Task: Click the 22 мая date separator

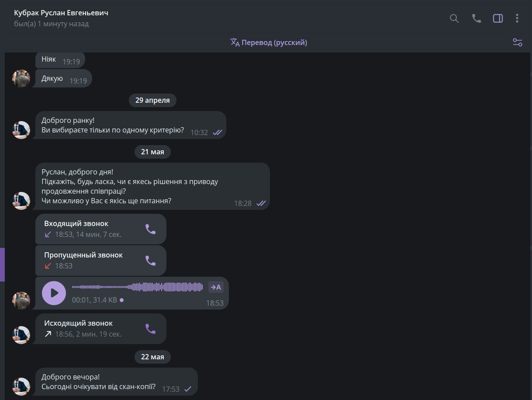Action: point(152,357)
